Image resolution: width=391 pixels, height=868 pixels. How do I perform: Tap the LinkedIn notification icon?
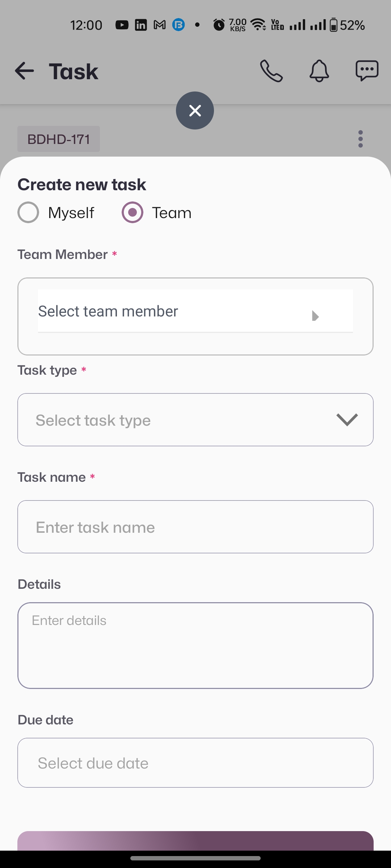tap(141, 25)
